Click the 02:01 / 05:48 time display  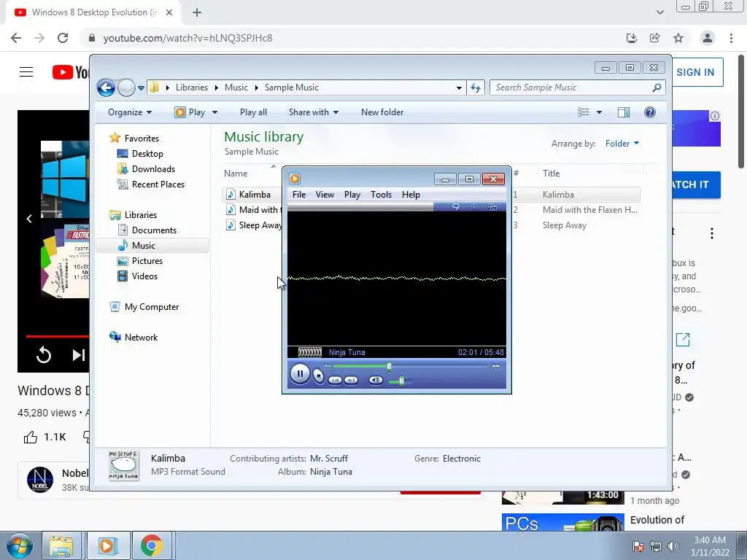(481, 352)
